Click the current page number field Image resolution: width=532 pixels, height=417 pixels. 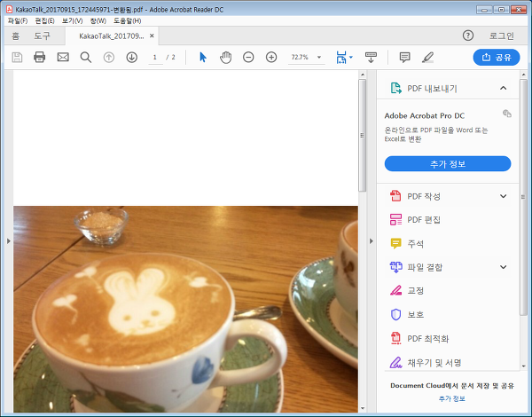[x=155, y=57]
